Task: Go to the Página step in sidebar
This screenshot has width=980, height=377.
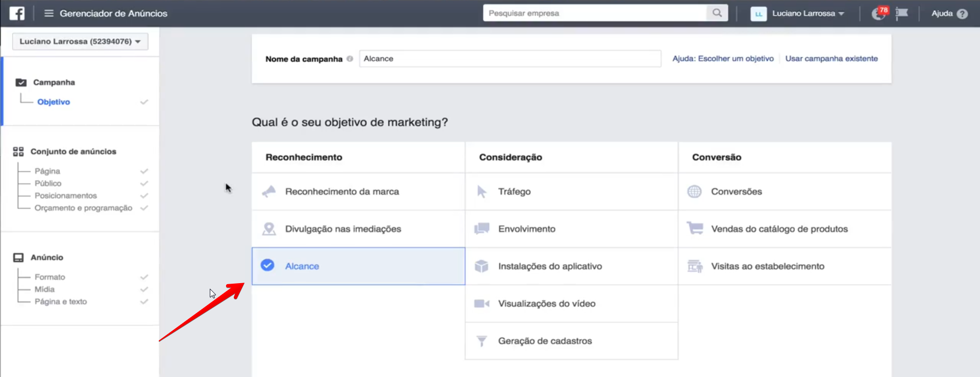Action: coord(47,171)
